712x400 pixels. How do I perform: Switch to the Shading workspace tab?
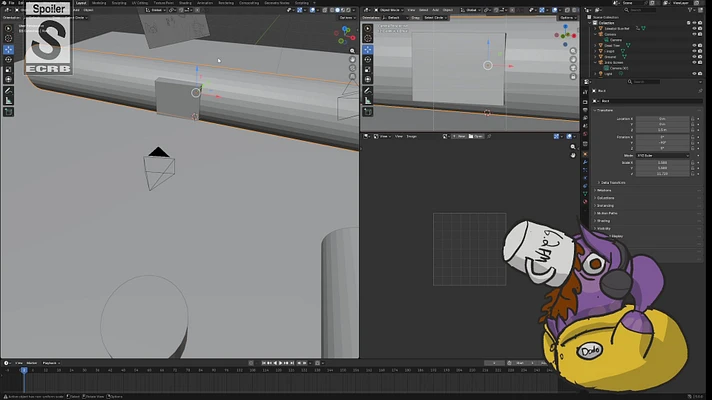coord(185,3)
